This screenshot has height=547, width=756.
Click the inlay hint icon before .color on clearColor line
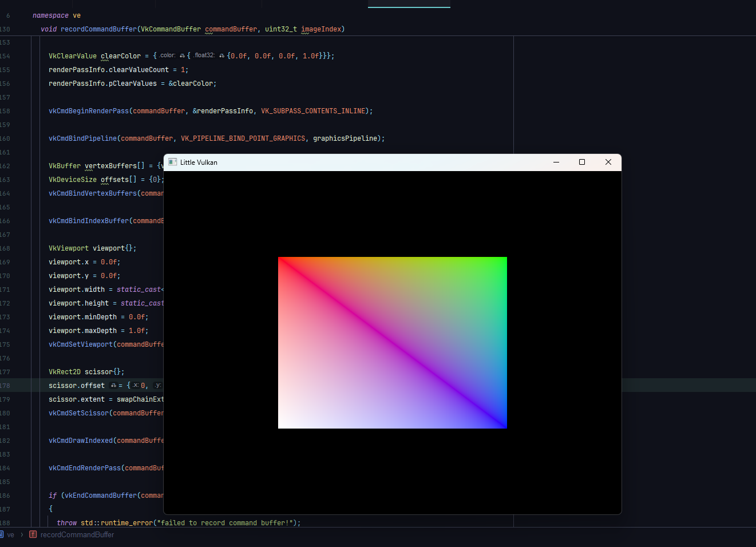(182, 56)
